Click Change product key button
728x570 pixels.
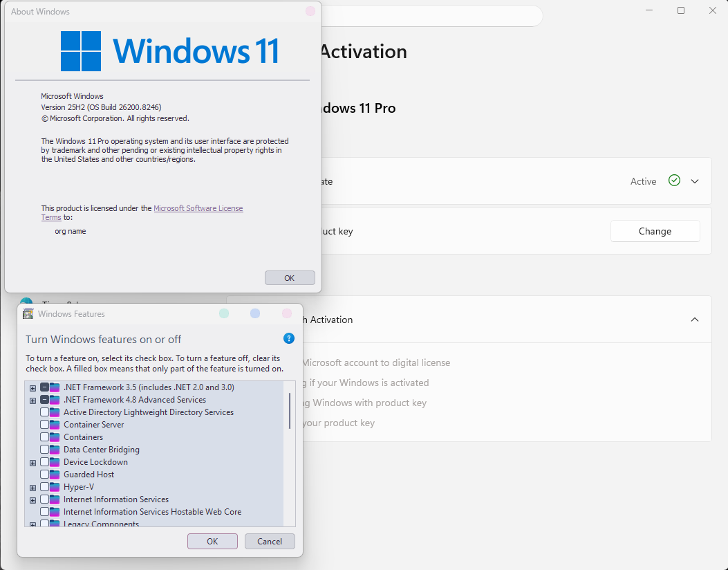pos(655,231)
